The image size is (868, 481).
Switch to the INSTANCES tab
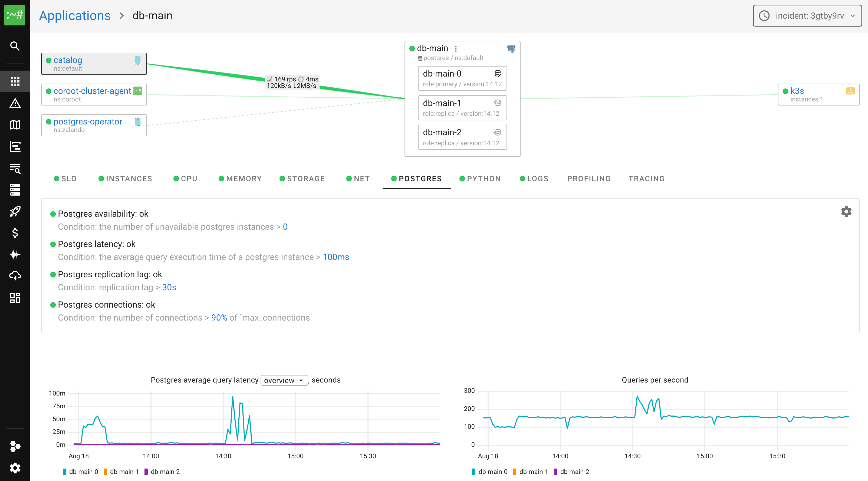(129, 179)
